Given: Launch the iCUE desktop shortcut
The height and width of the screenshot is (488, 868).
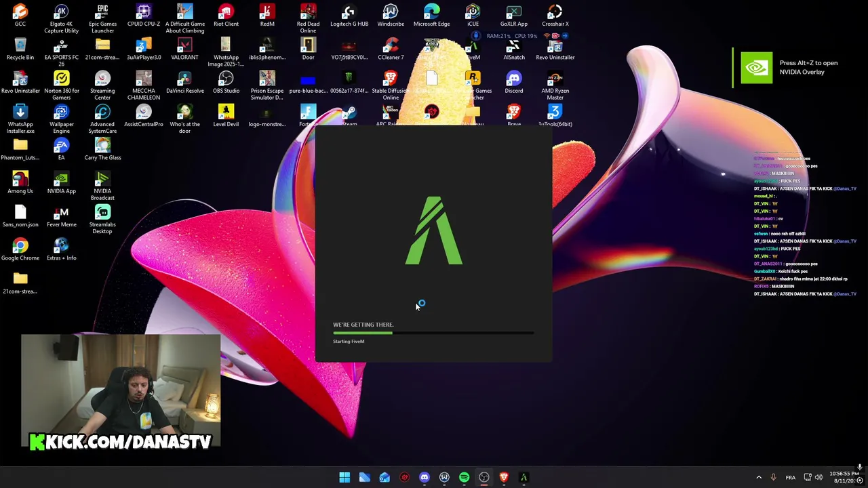Looking at the screenshot, I should click(x=473, y=16).
